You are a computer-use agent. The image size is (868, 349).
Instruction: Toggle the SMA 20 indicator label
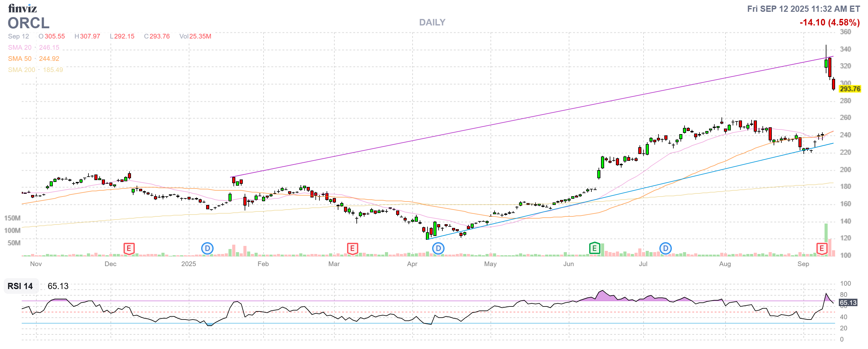20,48
